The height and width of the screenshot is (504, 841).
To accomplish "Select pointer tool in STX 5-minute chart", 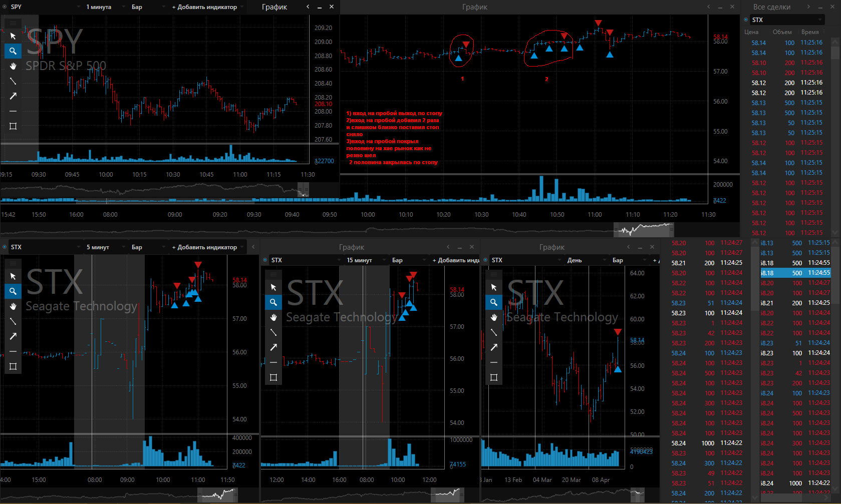I will coord(13,276).
